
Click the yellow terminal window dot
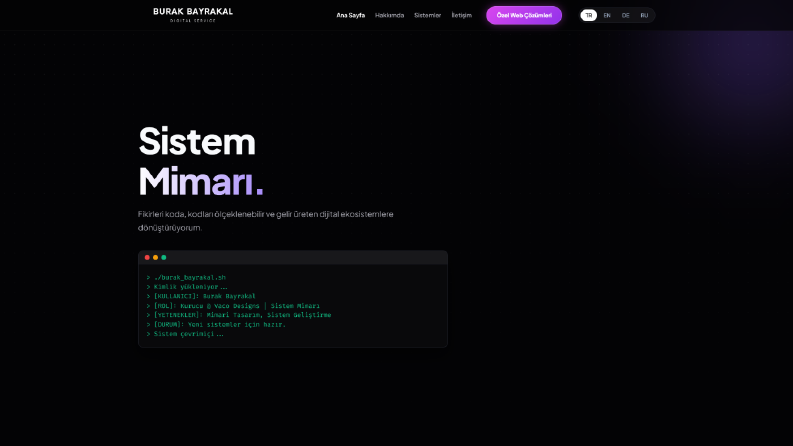pyautogui.click(x=155, y=257)
